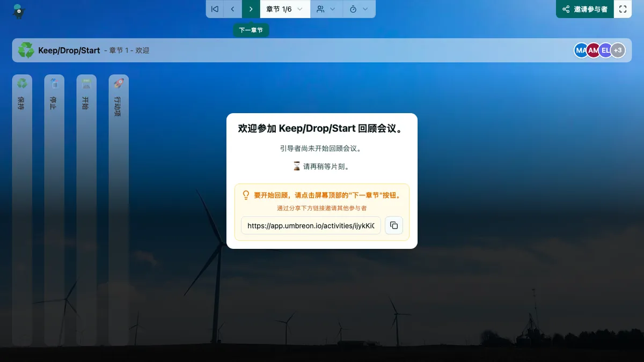Advance to next chapter arrow button
Image resolution: width=644 pixels, height=362 pixels.
click(251, 9)
